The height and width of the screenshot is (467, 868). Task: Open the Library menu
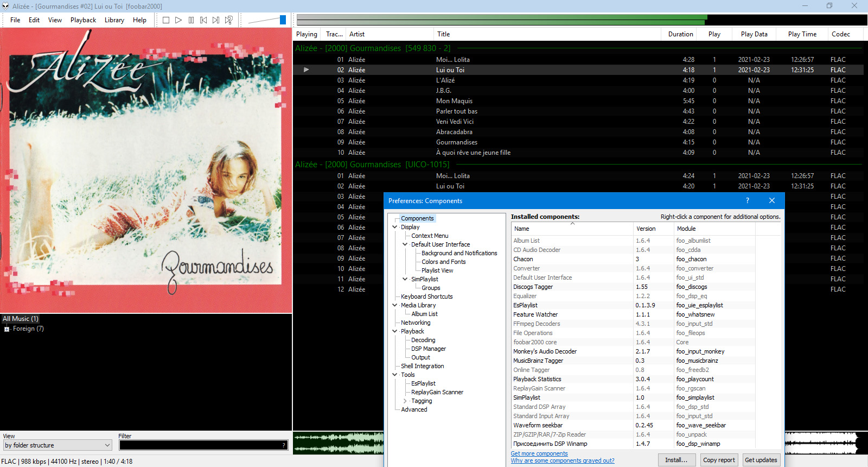pyautogui.click(x=114, y=20)
